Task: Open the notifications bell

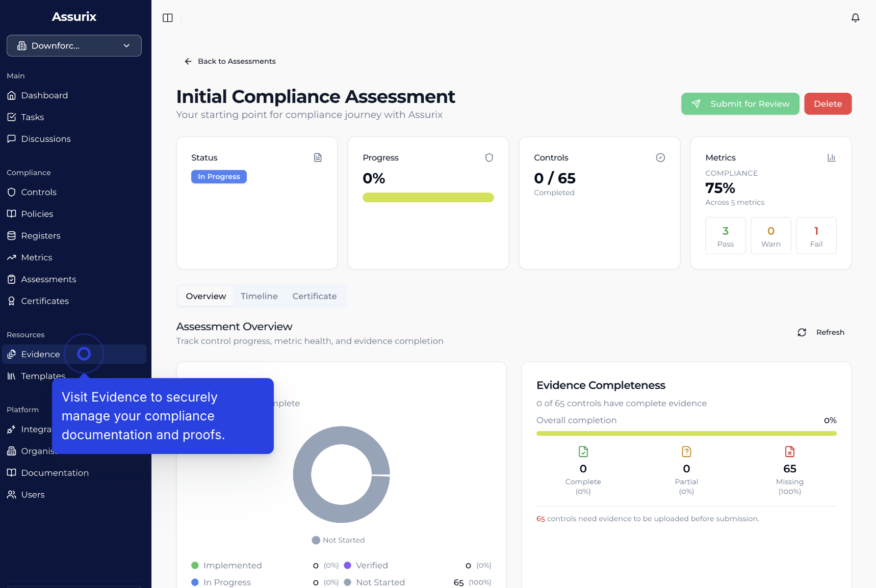Action: point(855,18)
